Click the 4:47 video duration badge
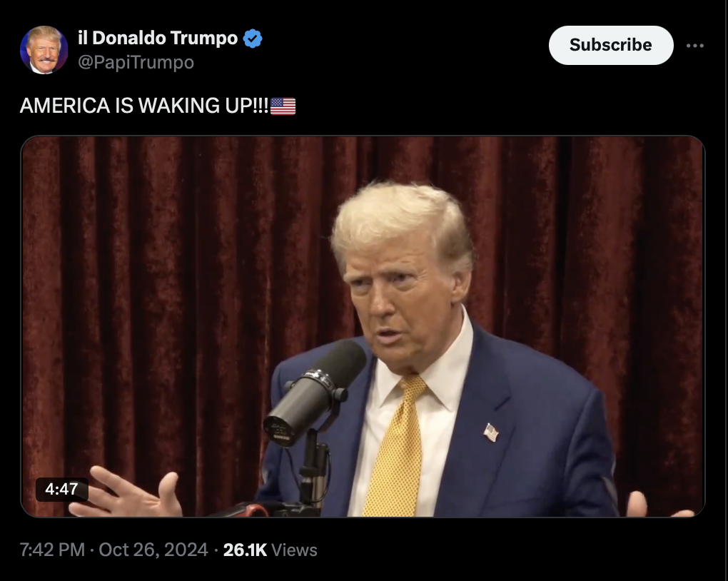728x581 pixels. [61, 489]
